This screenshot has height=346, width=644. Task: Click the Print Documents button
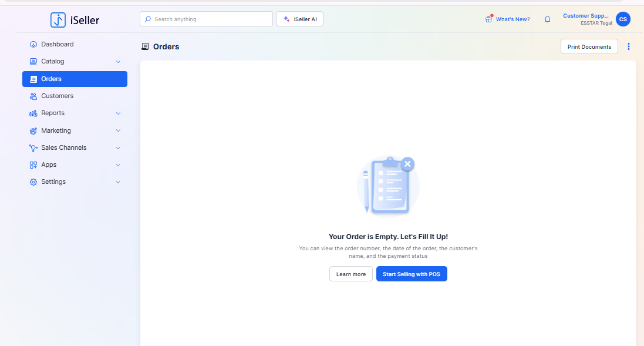[589, 47]
